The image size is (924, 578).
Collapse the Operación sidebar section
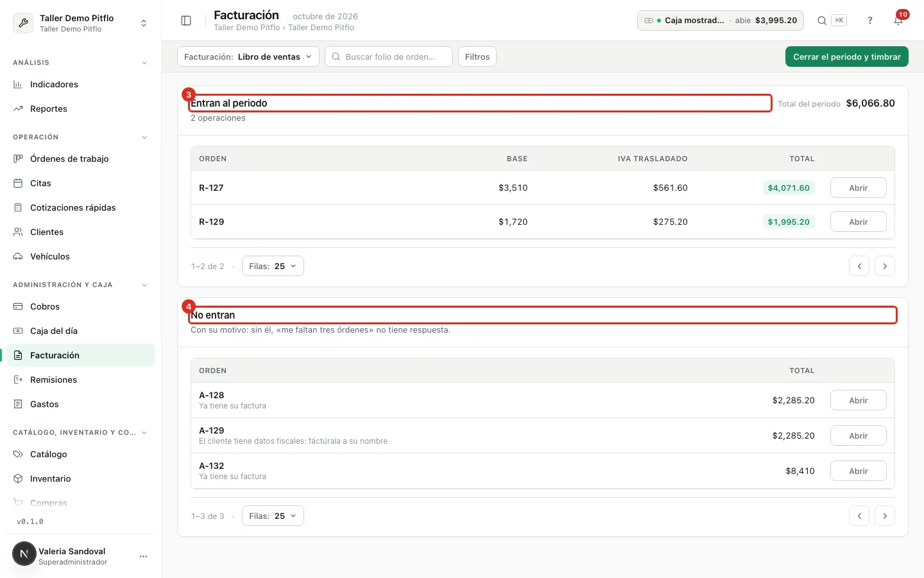pos(144,137)
